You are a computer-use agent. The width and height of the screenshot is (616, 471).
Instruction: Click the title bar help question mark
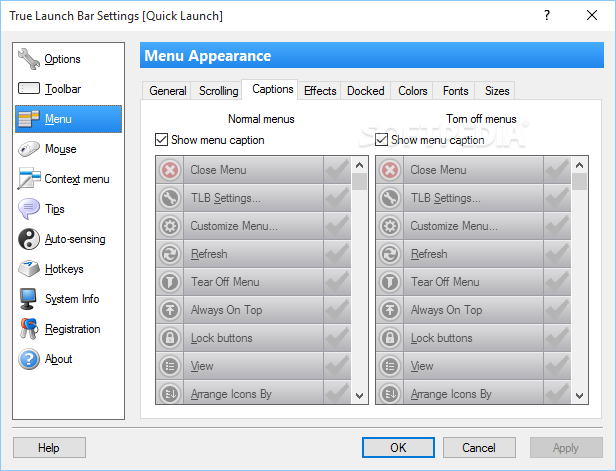coord(547,15)
